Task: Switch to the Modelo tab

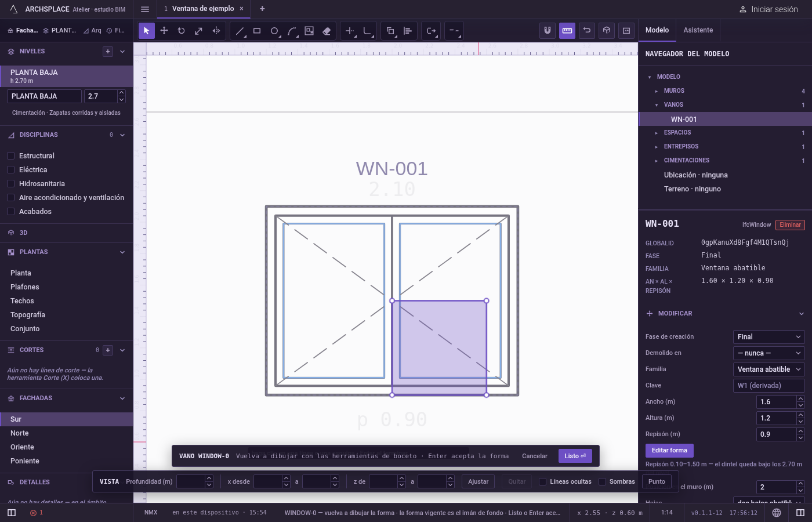Action: click(657, 30)
